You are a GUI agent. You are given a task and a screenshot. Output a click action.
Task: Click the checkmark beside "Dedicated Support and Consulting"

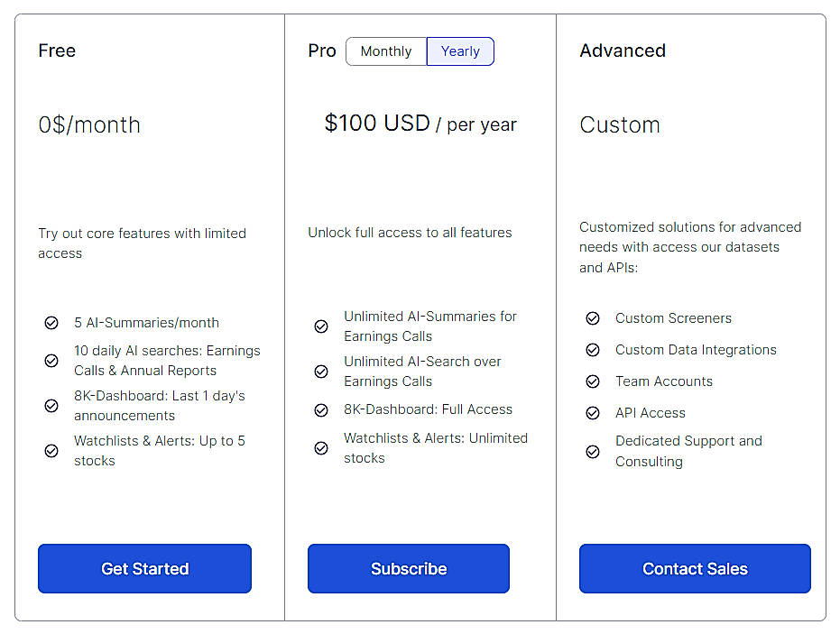593,451
